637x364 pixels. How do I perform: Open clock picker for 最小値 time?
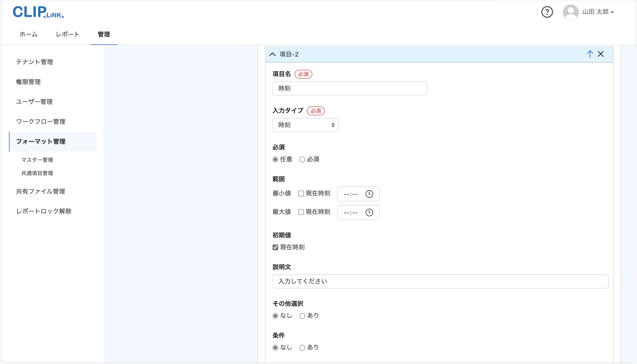[369, 194]
